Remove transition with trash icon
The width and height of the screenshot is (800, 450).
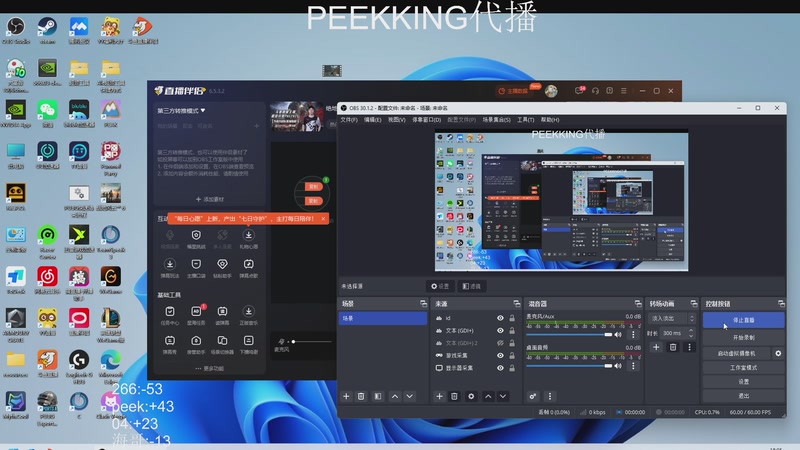[673, 347]
